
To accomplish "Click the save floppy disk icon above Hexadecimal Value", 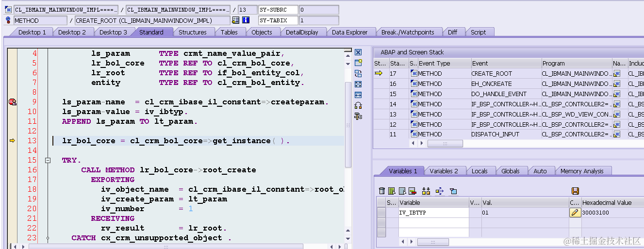I will (x=576, y=191).
